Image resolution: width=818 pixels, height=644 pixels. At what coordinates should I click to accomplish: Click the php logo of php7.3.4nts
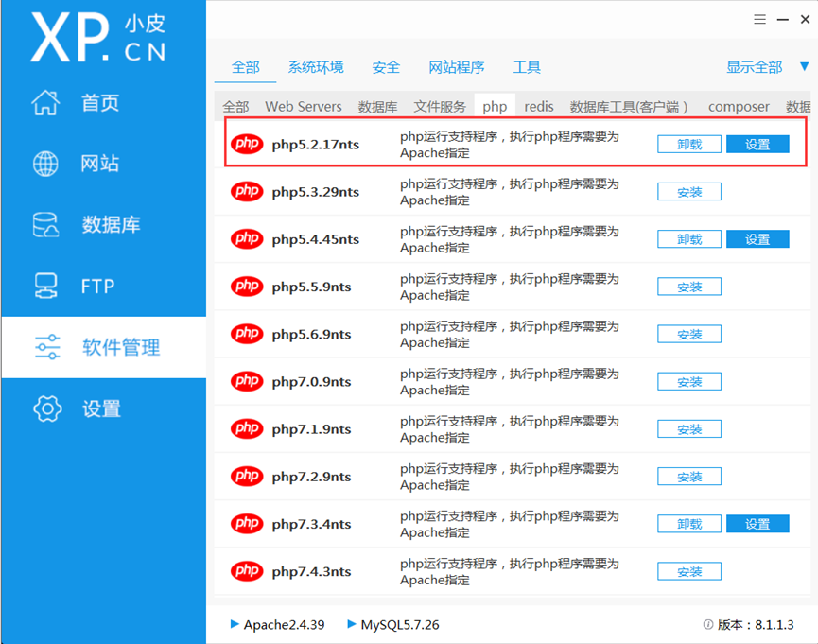tap(247, 524)
